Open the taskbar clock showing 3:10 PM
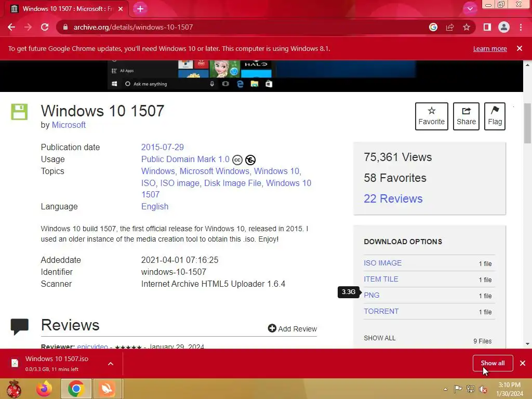The width and height of the screenshot is (532, 399). (x=510, y=389)
